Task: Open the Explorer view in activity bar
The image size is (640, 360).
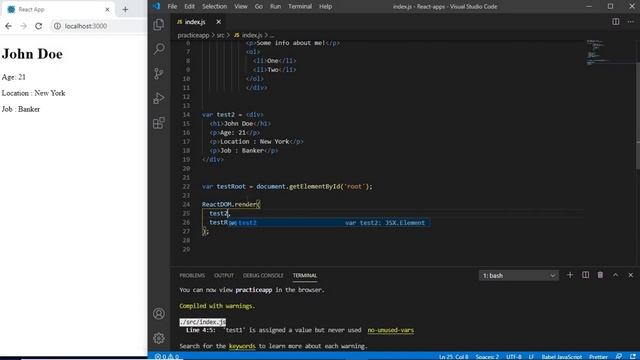Action: point(159,24)
